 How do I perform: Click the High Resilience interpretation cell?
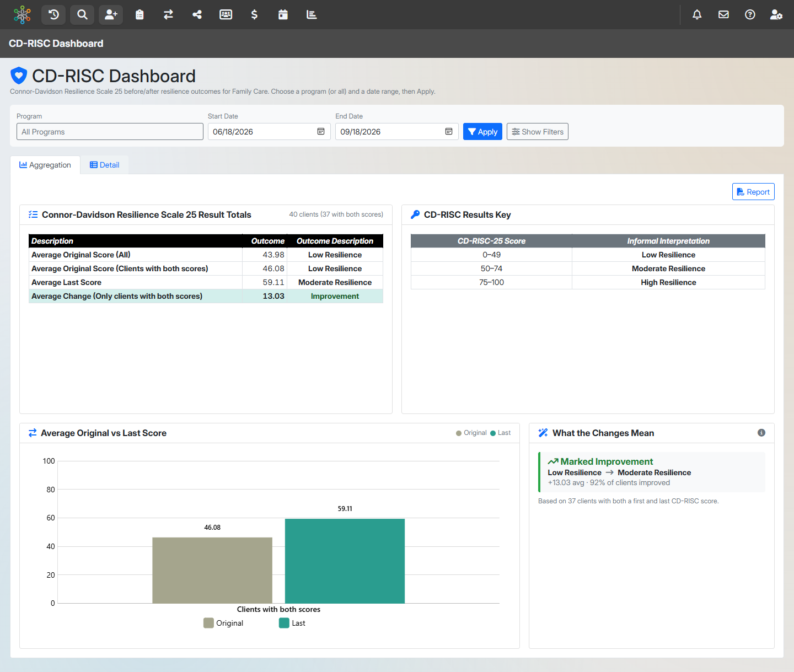tap(668, 282)
